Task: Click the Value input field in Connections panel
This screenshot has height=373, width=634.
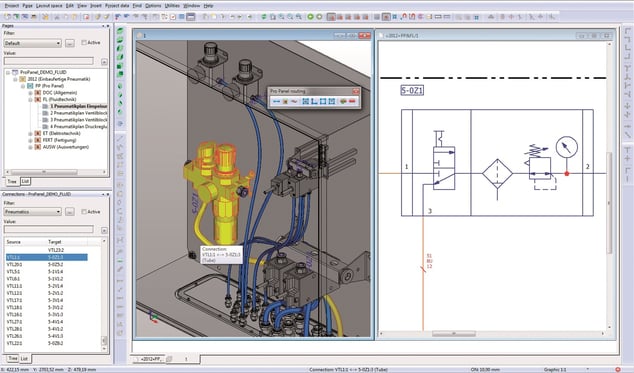Action: point(49,230)
